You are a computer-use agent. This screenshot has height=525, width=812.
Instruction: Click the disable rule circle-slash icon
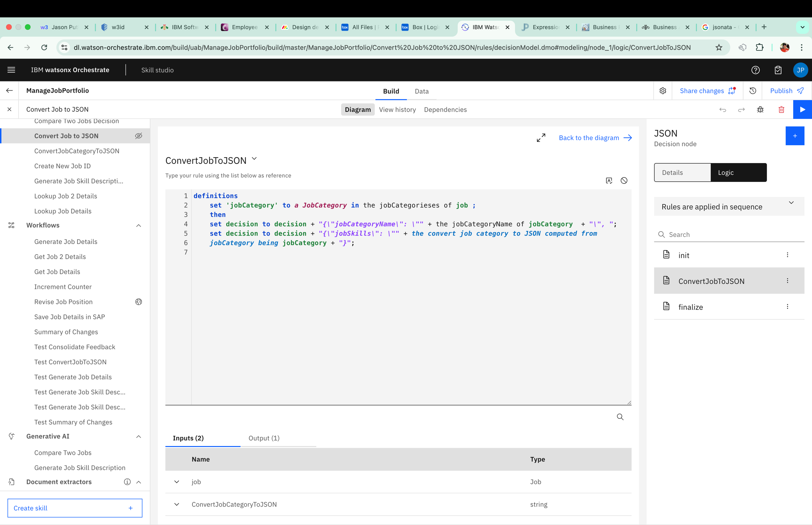tap(624, 181)
